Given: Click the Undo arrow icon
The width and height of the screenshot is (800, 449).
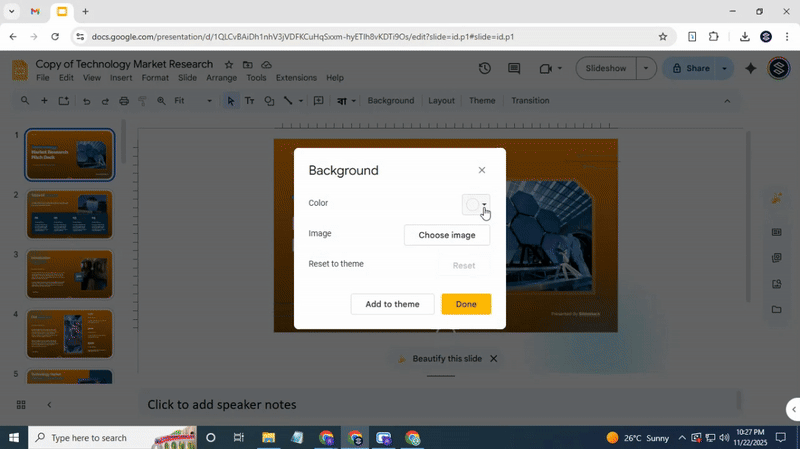Looking at the screenshot, I should click(87, 101).
